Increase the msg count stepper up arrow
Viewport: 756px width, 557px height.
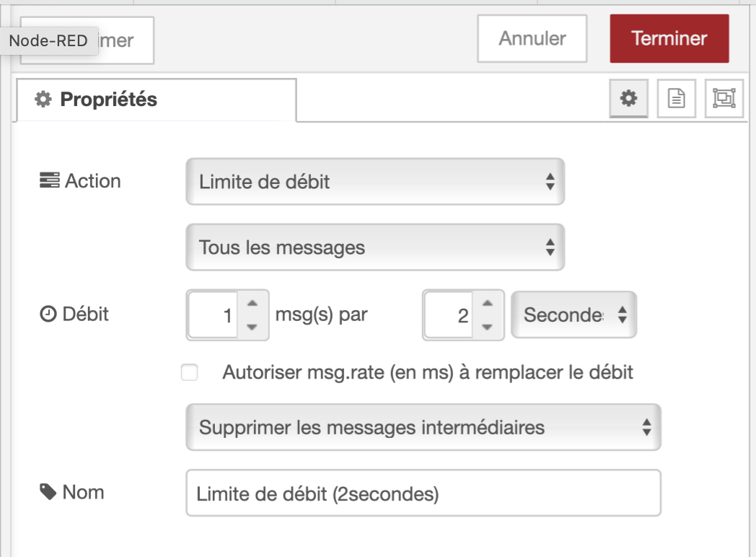252,304
